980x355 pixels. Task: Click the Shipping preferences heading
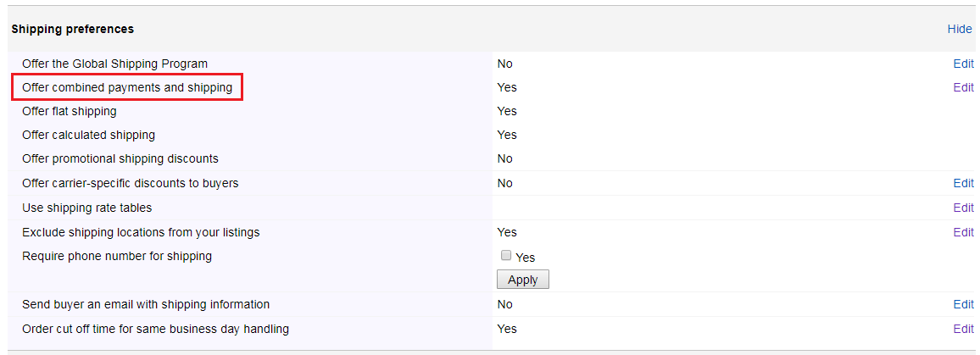click(x=73, y=29)
